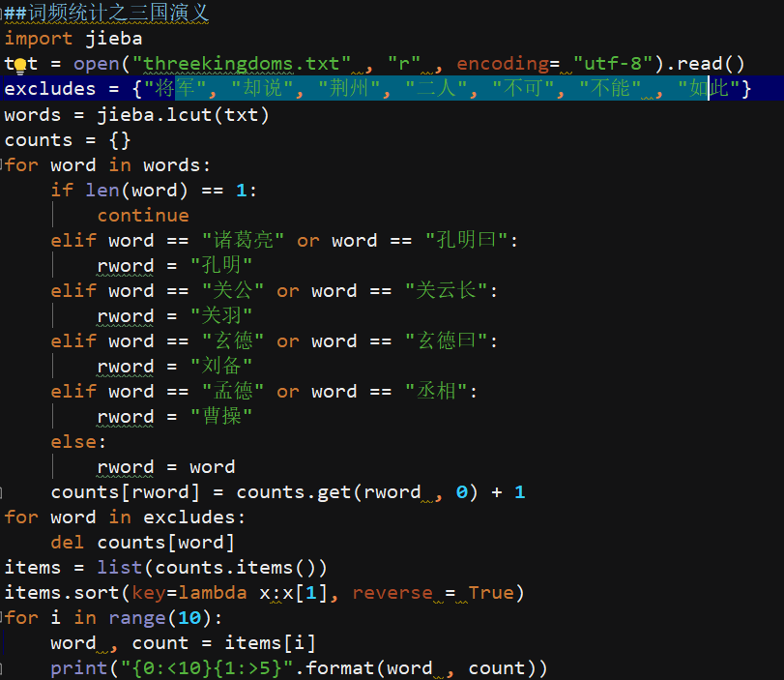This screenshot has width=784, height=680.
Task: Click the "threekingdoms.txt" filename string
Action: pos(242,64)
